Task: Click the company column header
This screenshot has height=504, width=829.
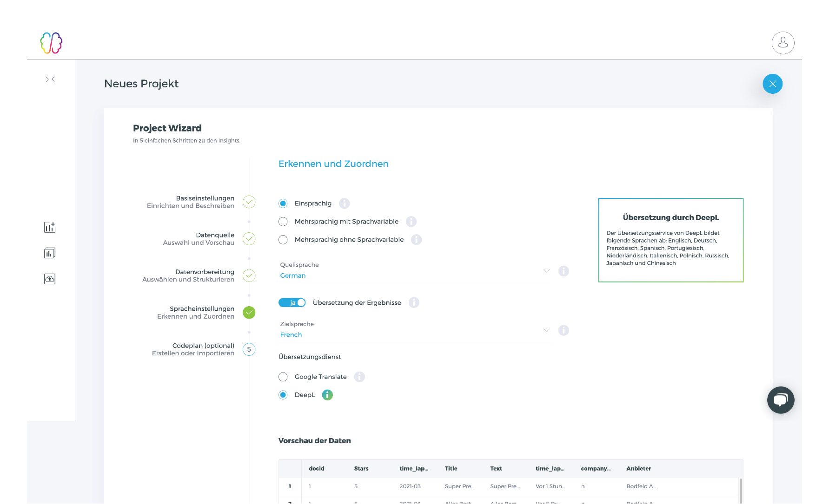Action: [596, 469]
